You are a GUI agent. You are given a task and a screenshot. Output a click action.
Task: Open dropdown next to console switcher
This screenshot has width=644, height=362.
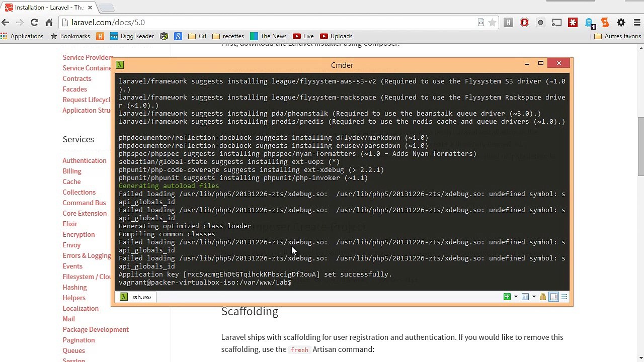point(534,297)
